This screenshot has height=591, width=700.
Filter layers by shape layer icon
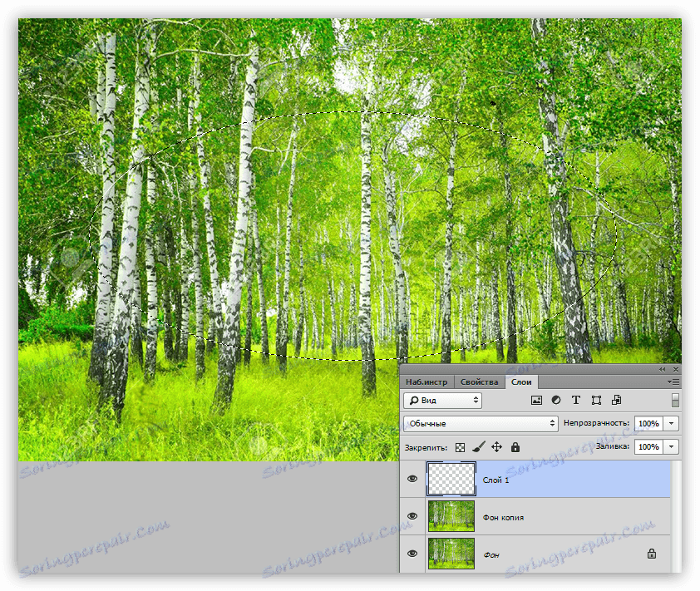[596, 401]
